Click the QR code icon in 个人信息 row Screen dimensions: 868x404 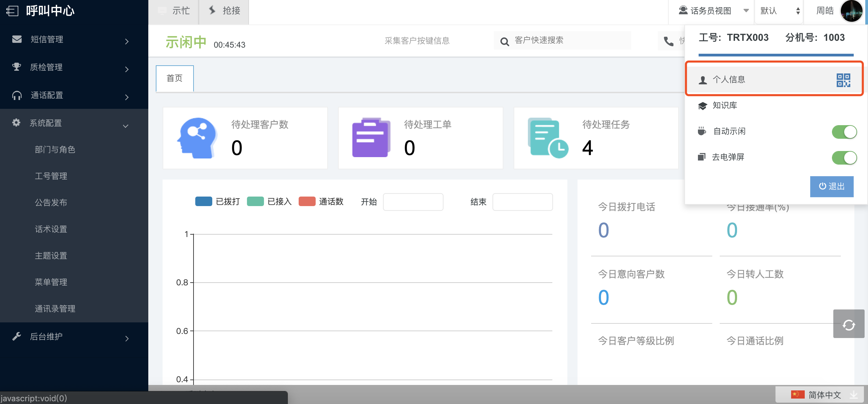pos(843,80)
